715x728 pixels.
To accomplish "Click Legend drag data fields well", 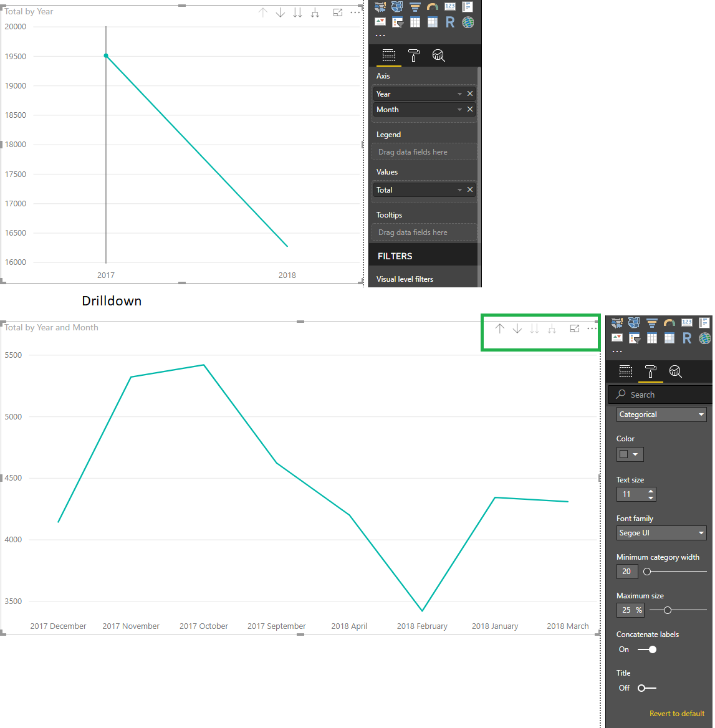I will point(425,152).
